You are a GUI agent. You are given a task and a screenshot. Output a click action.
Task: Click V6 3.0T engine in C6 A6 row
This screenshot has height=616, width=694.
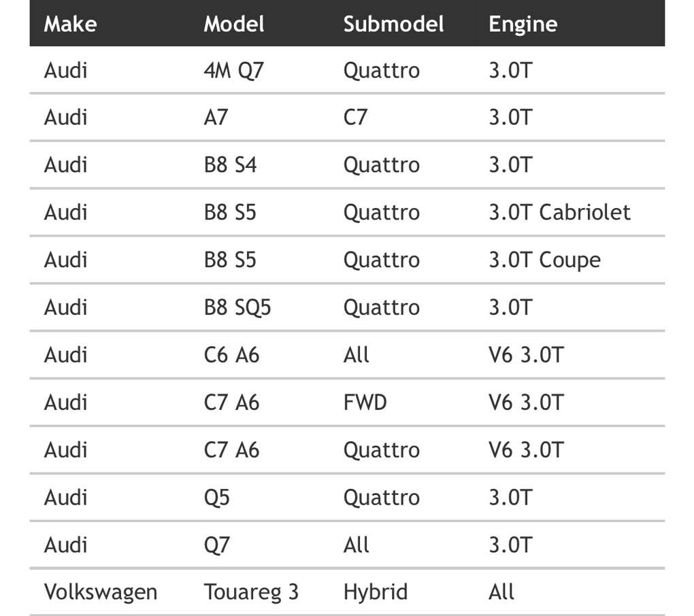[526, 355]
